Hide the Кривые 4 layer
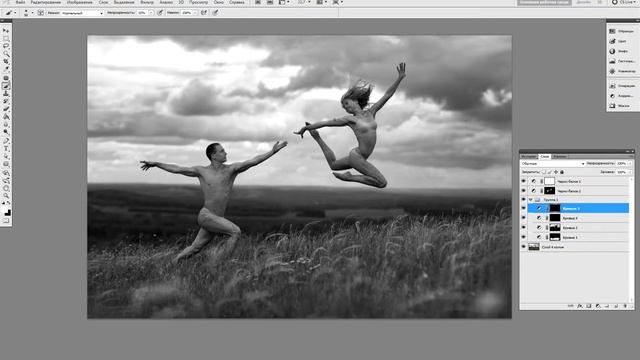640x360 pixels. coord(524,218)
